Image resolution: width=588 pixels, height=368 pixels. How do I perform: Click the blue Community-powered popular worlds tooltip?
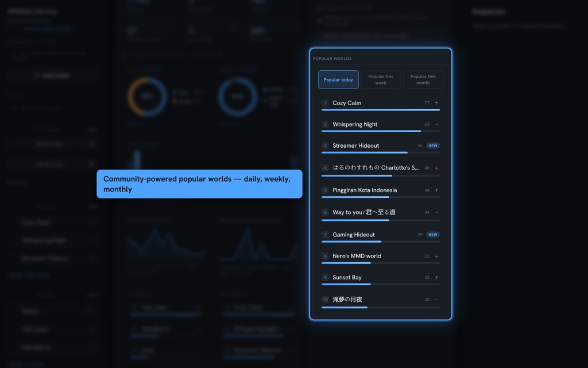pyautogui.click(x=199, y=184)
